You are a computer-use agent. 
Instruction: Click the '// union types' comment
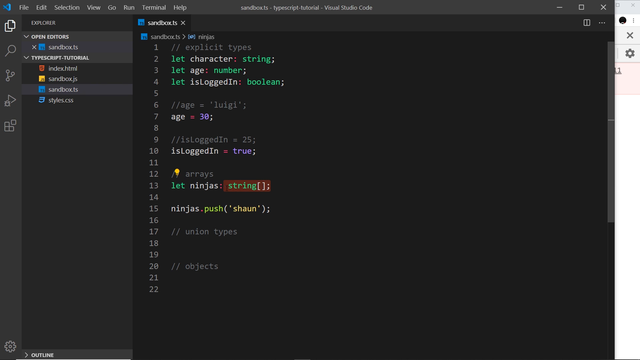(204, 232)
